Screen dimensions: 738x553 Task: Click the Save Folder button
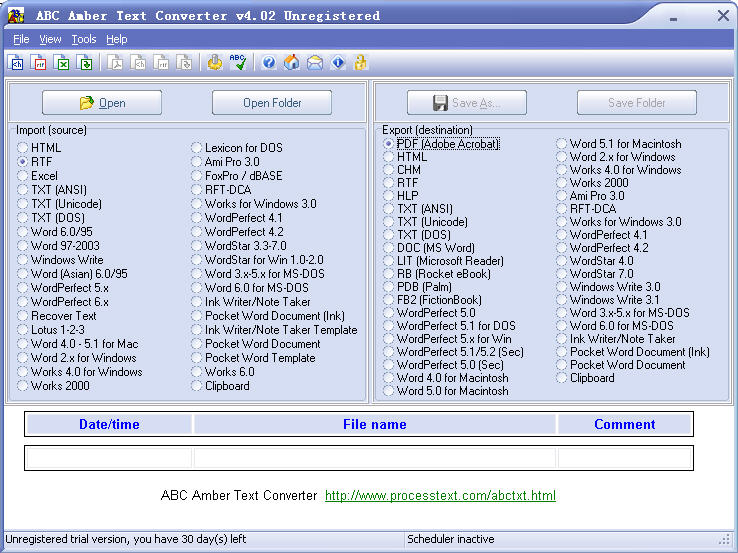pyautogui.click(x=637, y=103)
